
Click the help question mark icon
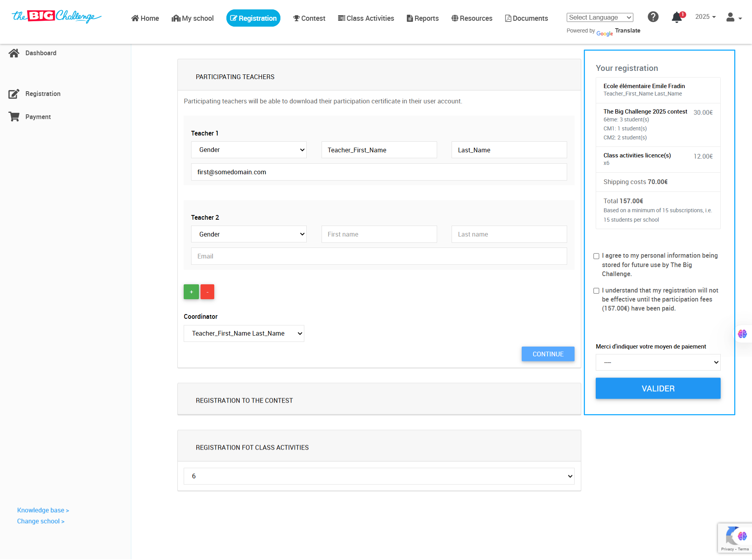653,17
